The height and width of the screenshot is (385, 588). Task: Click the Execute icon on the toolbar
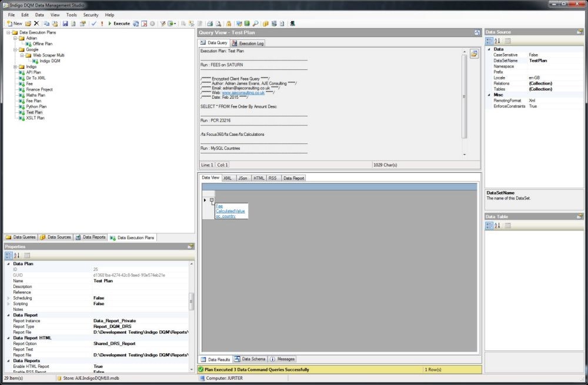pyautogui.click(x=118, y=24)
